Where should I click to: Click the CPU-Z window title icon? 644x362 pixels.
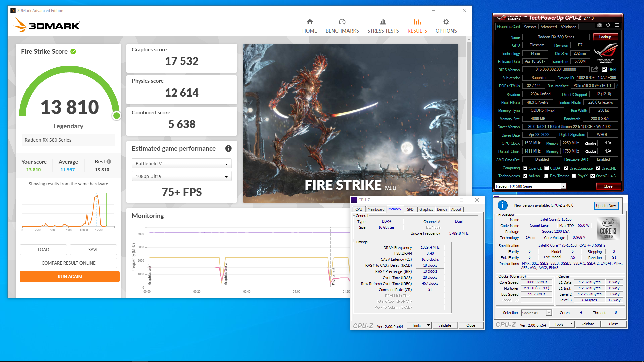point(354,200)
